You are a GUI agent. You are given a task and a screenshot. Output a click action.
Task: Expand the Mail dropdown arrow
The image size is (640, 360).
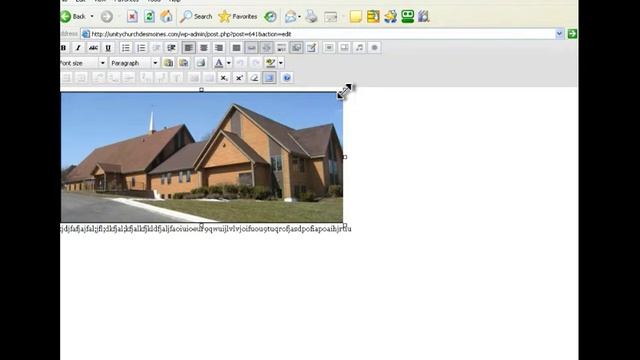coord(300,17)
